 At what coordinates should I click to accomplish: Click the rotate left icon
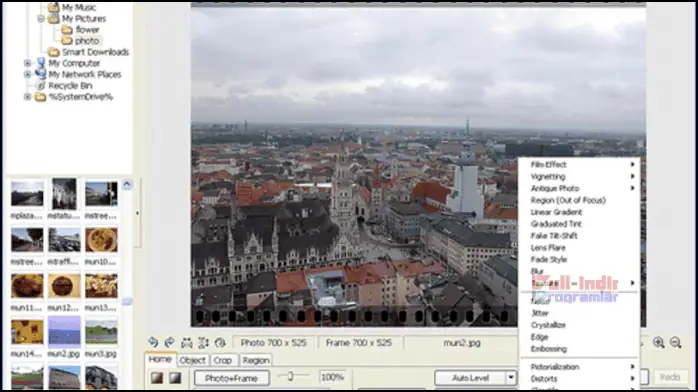153,342
